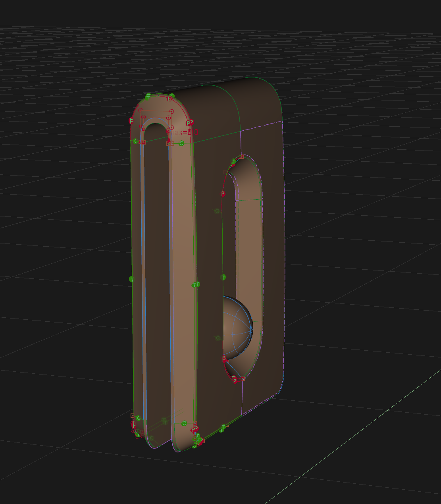The height and width of the screenshot is (504, 441).
Task: Select red marker where sphere meets slot bottom
Action: click(x=224, y=359)
